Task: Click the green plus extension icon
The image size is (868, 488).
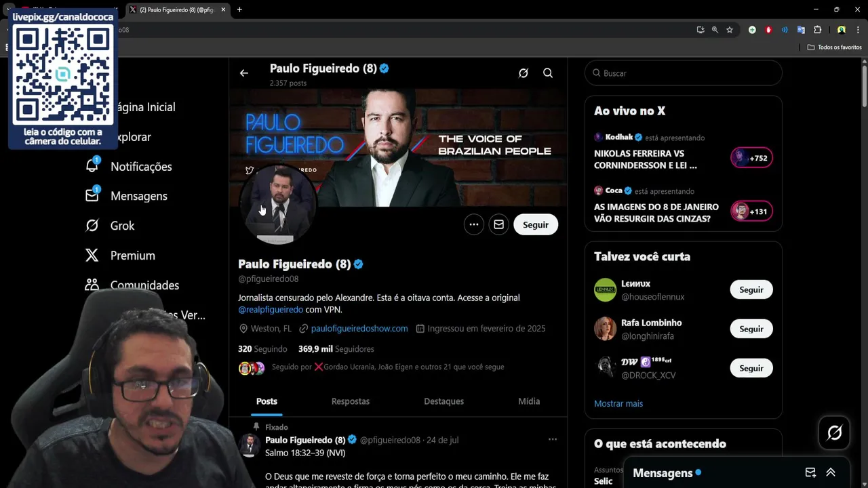Action: point(752,30)
